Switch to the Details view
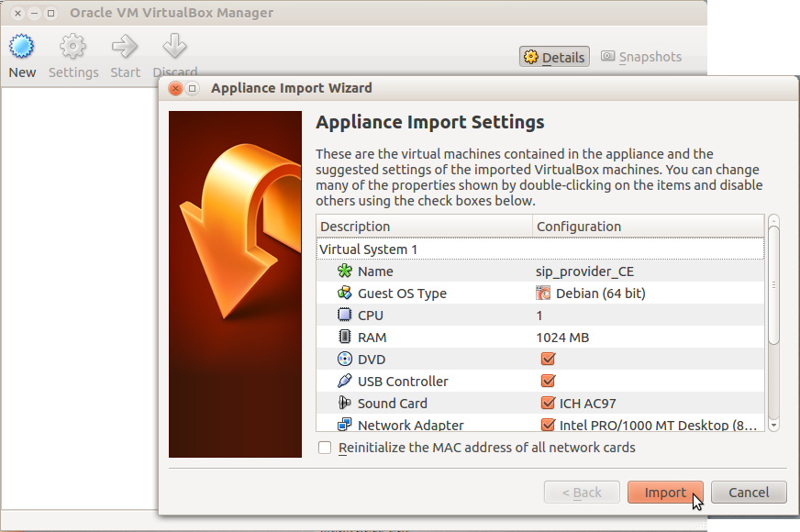800x532 pixels. click(554, 57)
